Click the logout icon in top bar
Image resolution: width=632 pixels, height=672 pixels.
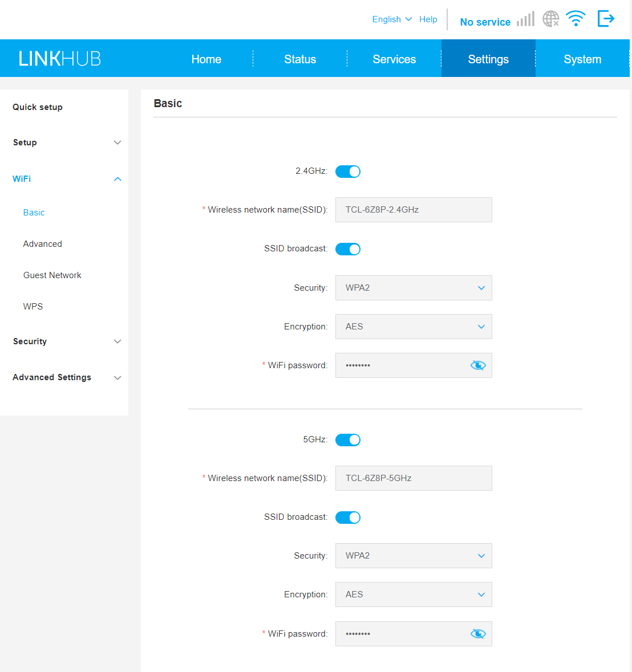(605, 19)
